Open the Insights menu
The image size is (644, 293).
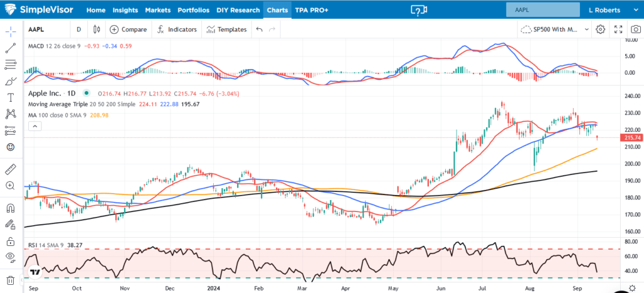click(x=125, y=10)
